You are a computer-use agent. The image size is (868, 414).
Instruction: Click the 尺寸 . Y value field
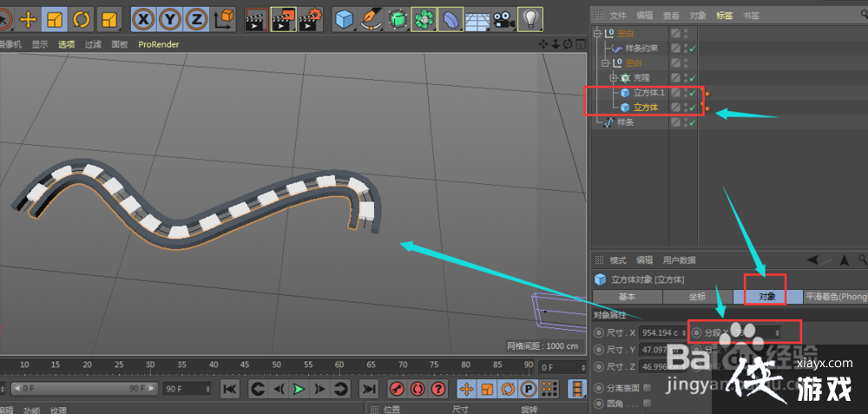[x=663, y=350]
